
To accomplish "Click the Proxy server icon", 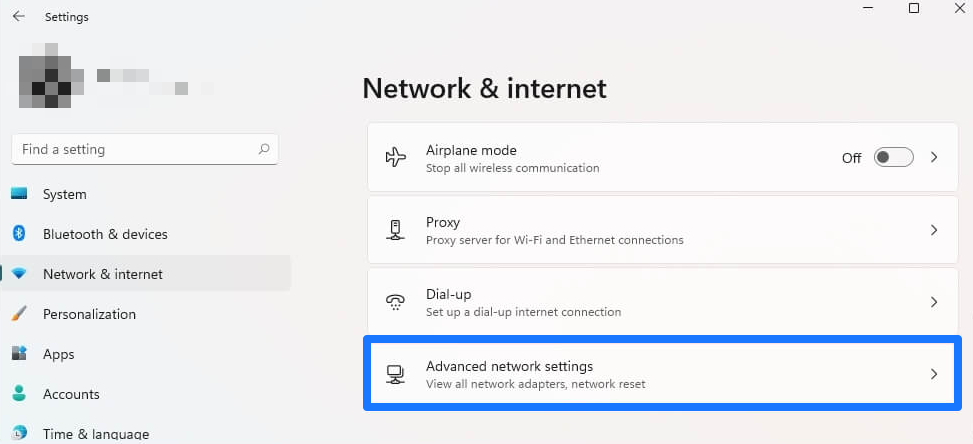I will [x=395, y=230].
